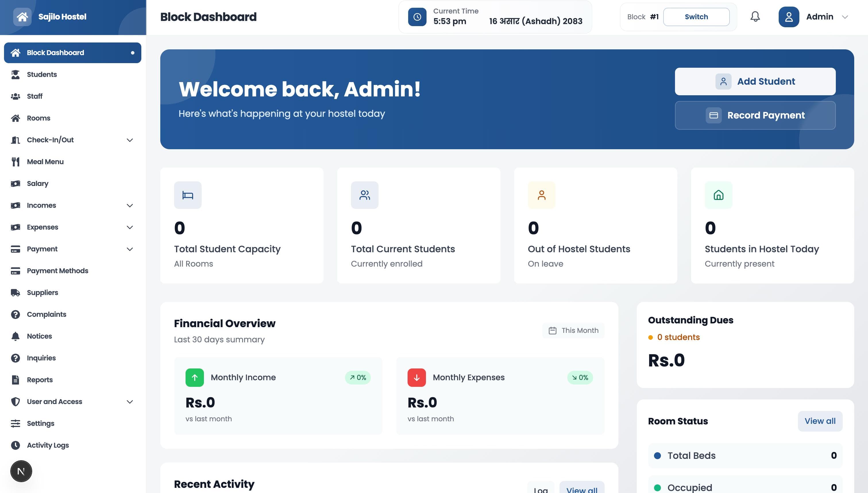Screen dimensions: 868x493
Task: Click the 0% Monthly Expenses trend badge
Action: [x=580, y=378]
